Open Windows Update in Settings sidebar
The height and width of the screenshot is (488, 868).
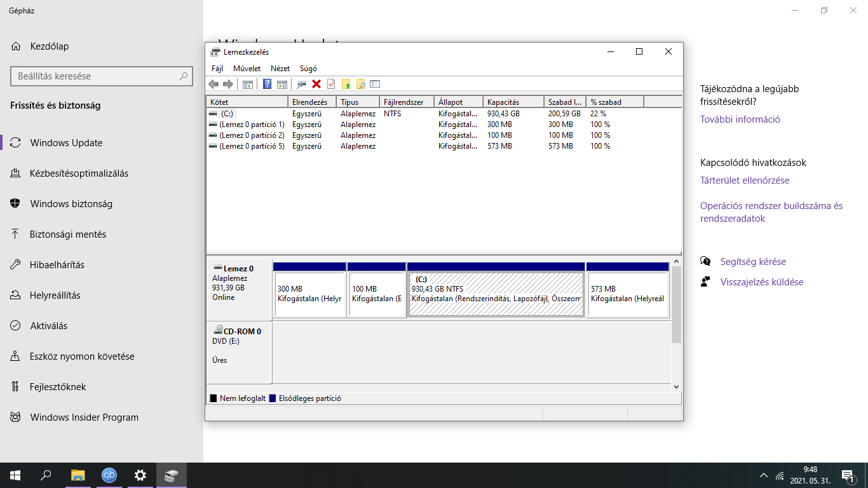pos(102,143)
